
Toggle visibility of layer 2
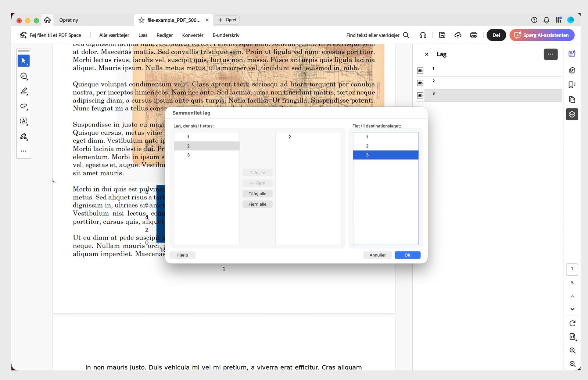pos(420,83)
